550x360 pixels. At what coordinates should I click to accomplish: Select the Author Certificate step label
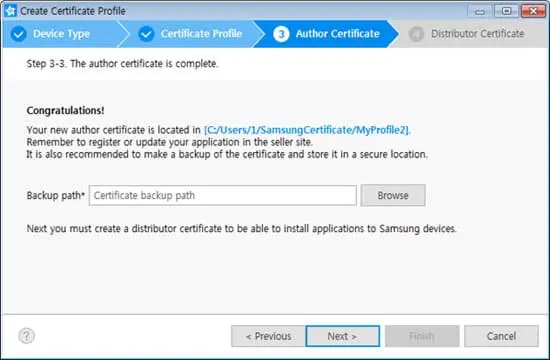337,34
